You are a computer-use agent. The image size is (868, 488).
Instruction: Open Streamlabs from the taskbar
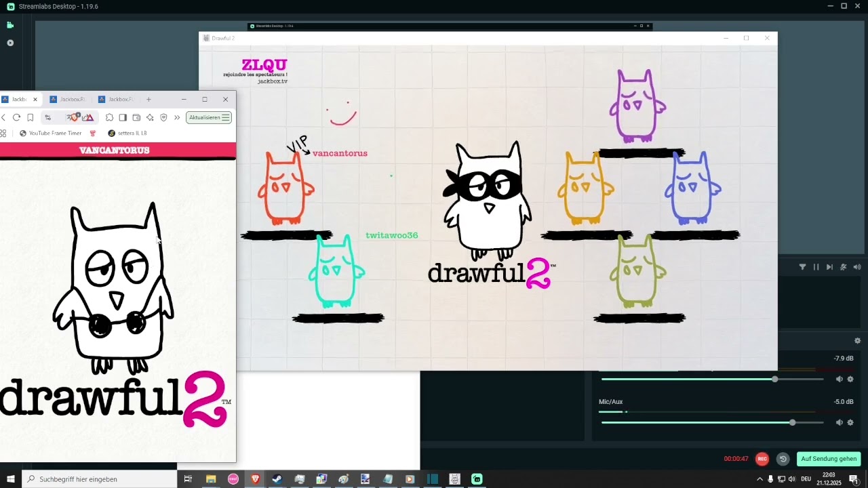click(x=477, y=479)
